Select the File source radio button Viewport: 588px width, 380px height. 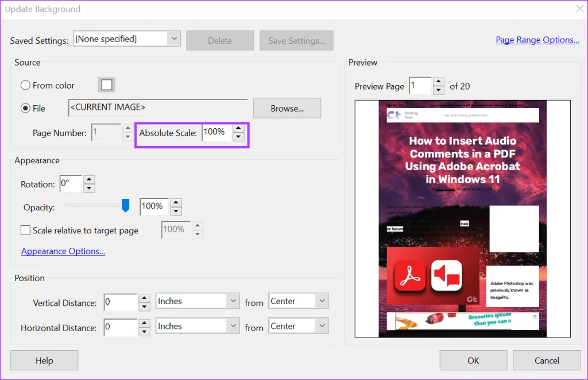pos(26,108)
